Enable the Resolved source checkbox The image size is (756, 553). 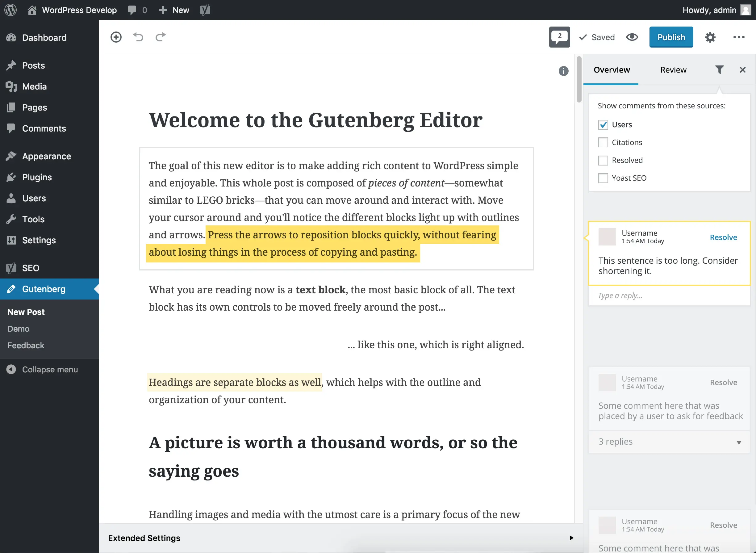(x=603, y=160)
